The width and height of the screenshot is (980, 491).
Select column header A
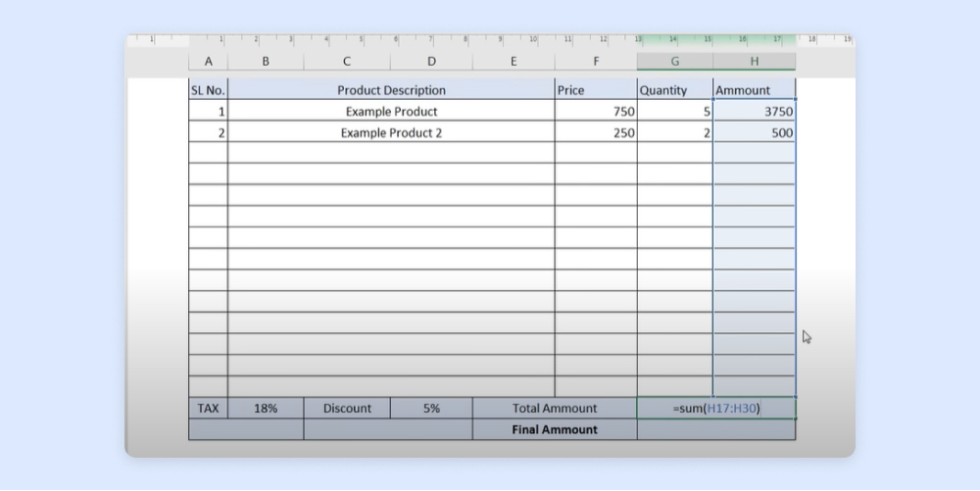(x=208, y=62)
